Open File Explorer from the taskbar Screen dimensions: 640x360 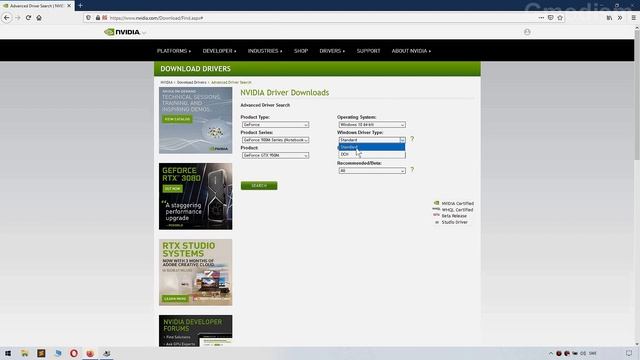pyautogui.click(x=24, y=353)
